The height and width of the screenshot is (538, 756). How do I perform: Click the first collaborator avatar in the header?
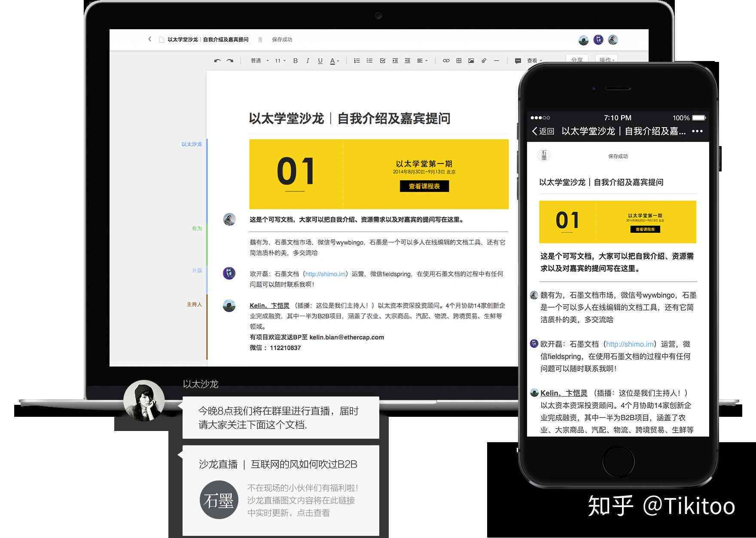coord(584,40)
